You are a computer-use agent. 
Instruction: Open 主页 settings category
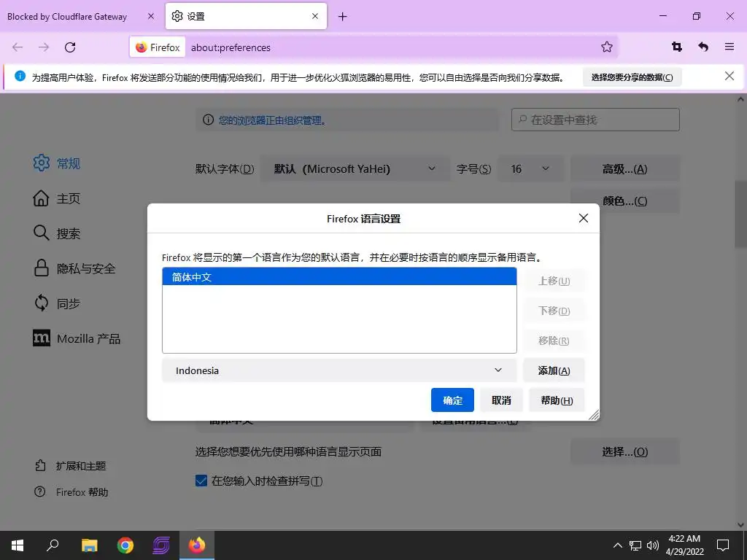coord(56,198)
